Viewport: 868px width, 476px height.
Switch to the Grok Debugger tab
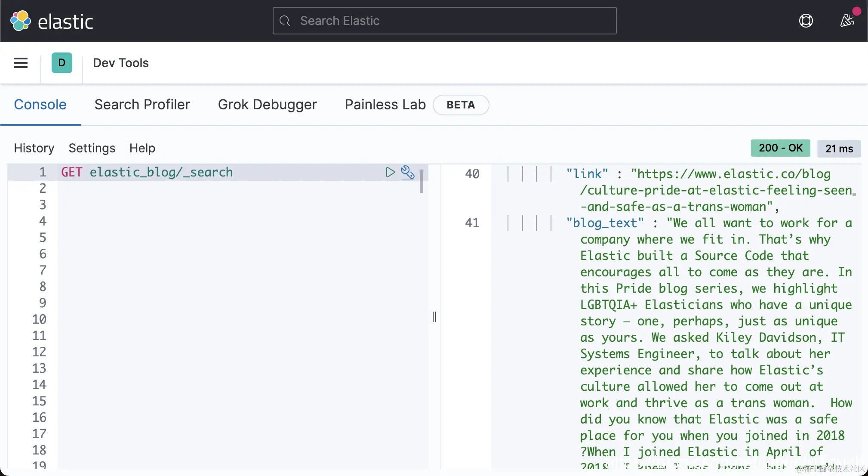coord(267,105)
